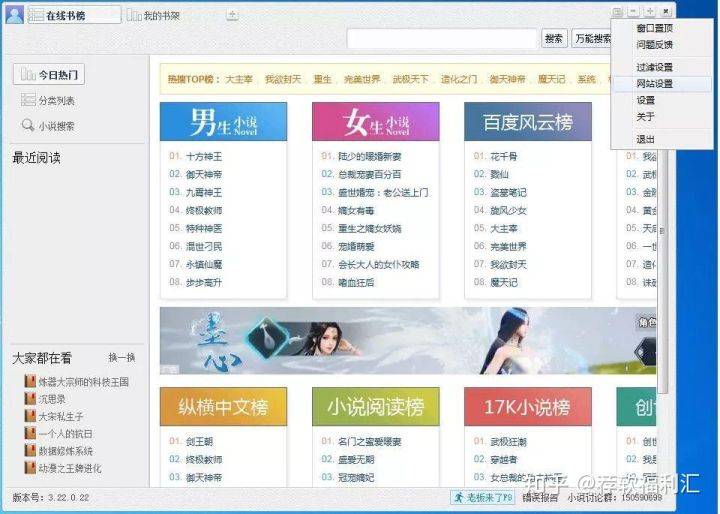720x514 pixels.
Task: Click the add-tab icon beside 我的书架
Action: pos(232,15)
